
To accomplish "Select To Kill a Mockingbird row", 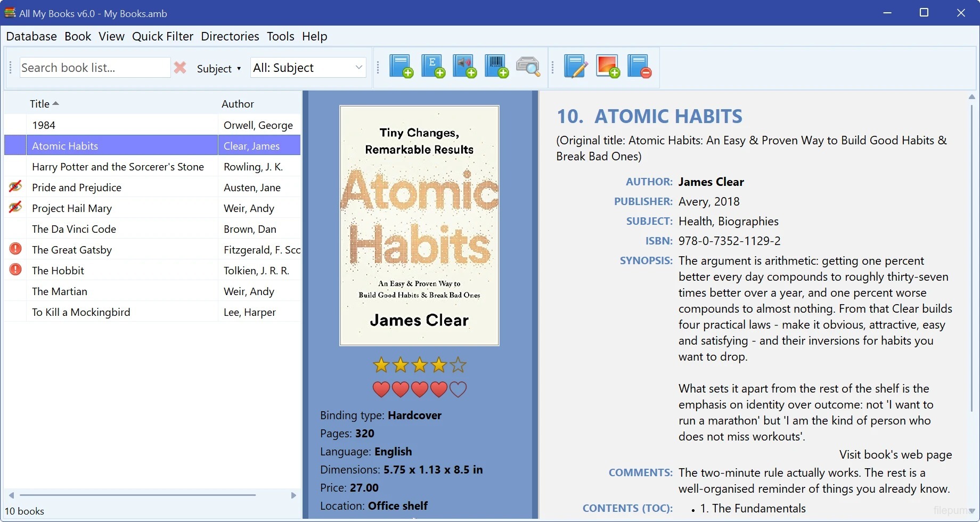I will tap(152, 312).
